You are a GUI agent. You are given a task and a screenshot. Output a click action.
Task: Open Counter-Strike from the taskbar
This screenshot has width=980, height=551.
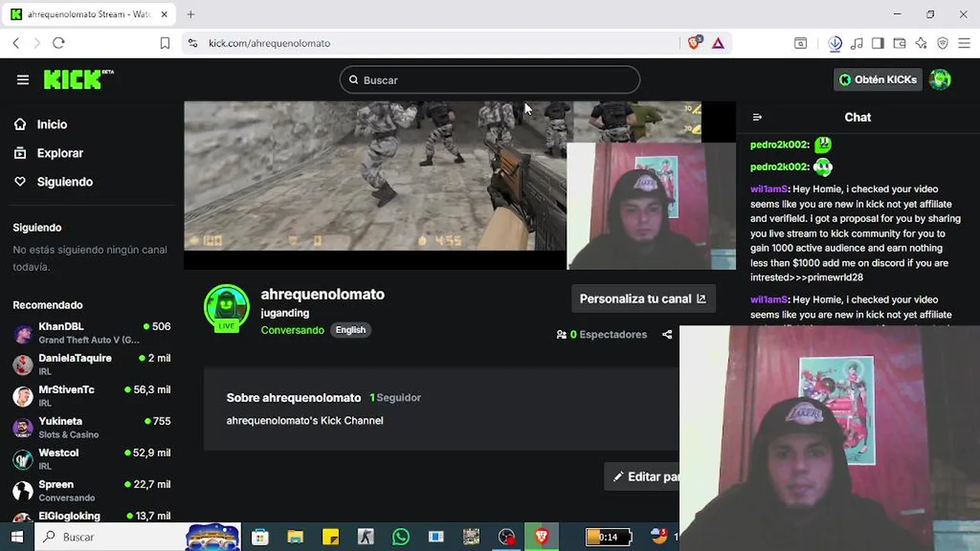pos(366,537)
